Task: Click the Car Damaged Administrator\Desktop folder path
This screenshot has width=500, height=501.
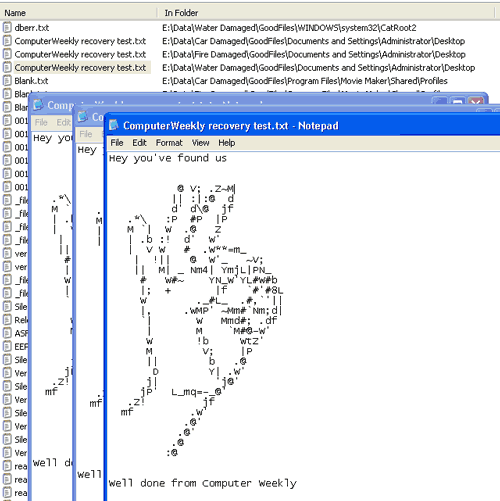Action: click(x=314, y=41)
